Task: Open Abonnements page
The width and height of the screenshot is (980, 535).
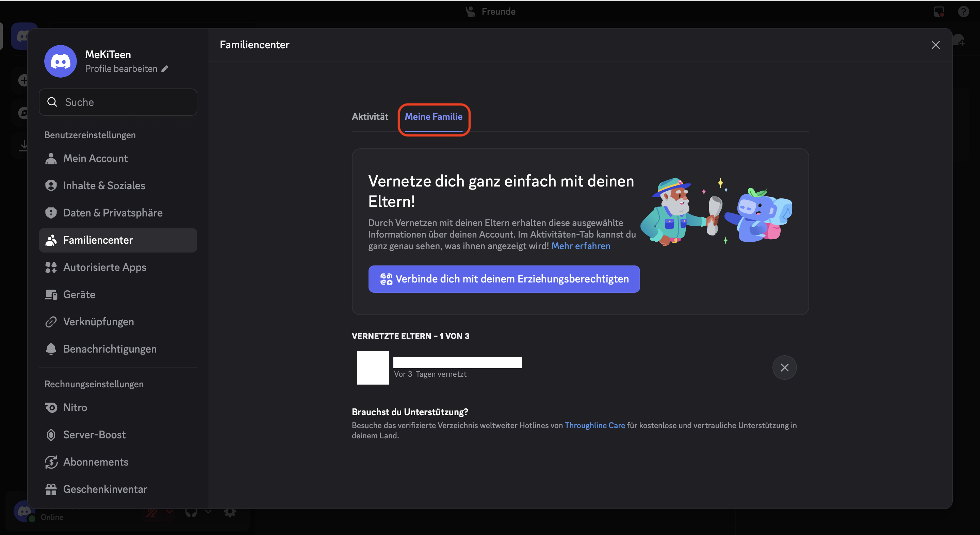Action: (96, 462)
